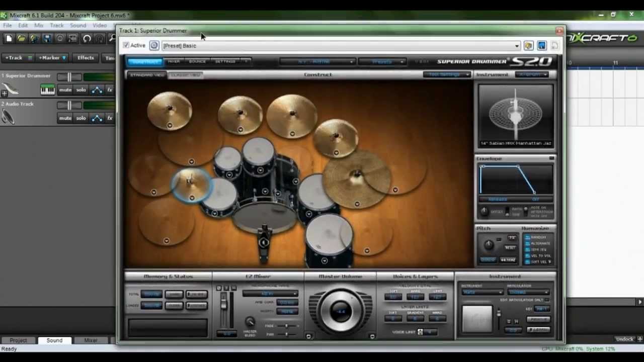This screenshot has width=644, height=362.
Task: Open the Preset Basic dropdown arrow
Action: [x=517, y=46]
